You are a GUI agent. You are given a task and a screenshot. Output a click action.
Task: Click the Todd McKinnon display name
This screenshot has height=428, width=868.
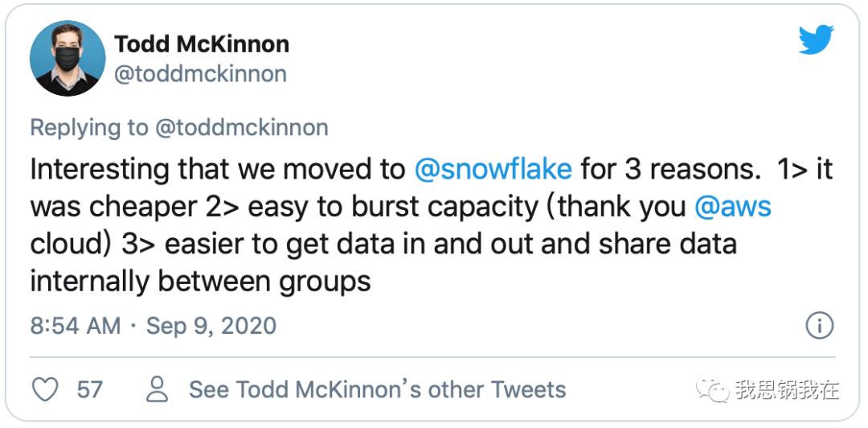point(202,44)
